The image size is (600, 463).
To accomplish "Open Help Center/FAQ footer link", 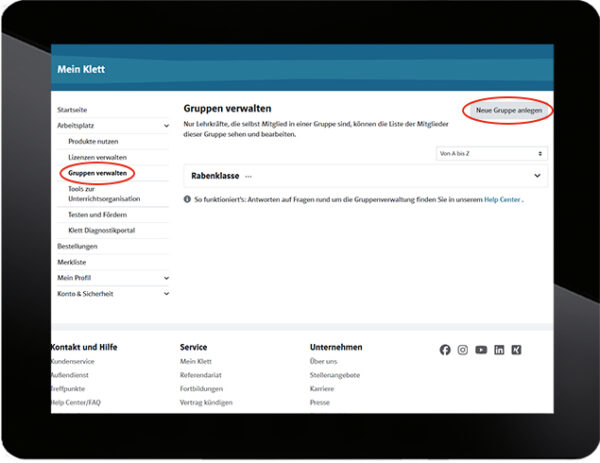I will click(75, 403).
